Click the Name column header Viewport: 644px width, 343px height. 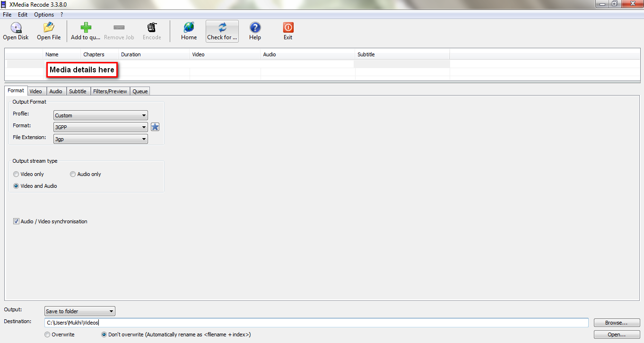click(62, 54)
